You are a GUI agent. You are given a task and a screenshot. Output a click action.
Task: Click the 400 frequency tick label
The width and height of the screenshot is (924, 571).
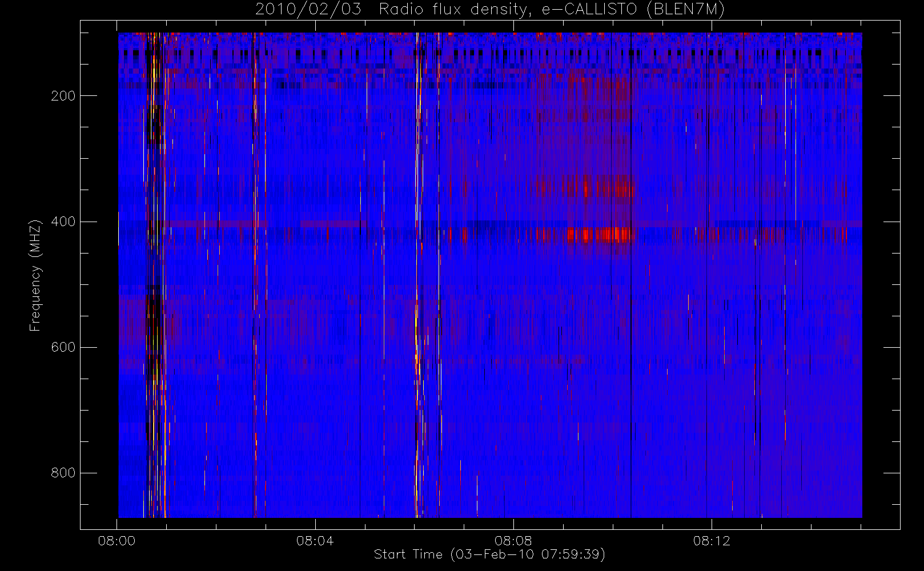pos(63,222)
